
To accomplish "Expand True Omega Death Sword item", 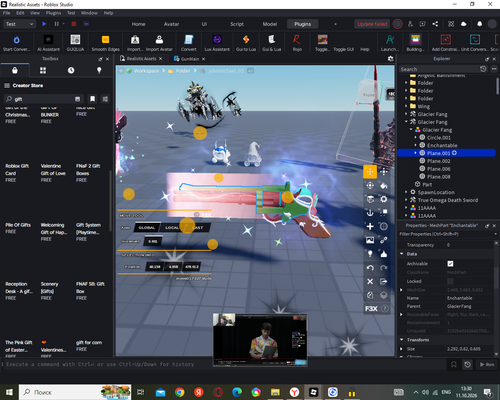I will [406, 200].
